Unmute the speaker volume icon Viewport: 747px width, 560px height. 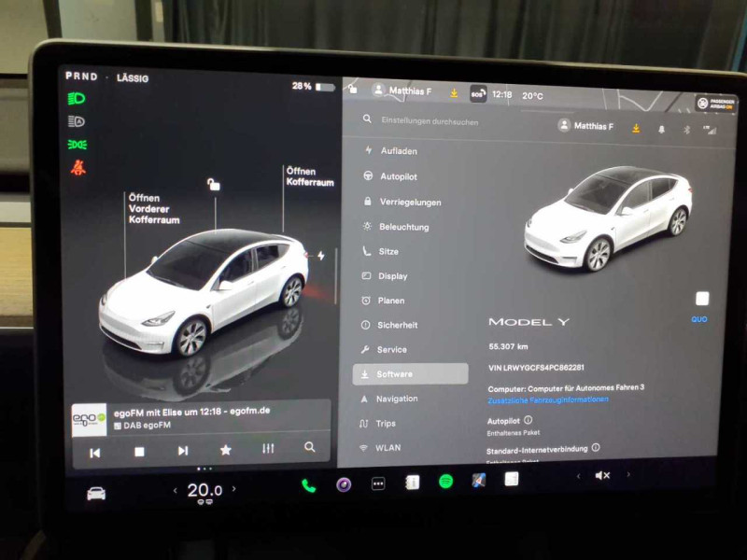pos(602,475)
